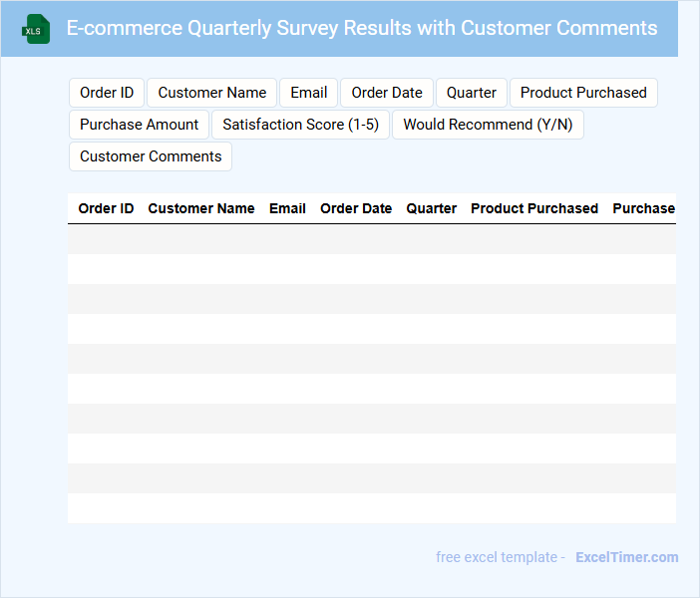Screen dimensions: 700x598
Task: Click the Satisfaction Score (1-5) tag
Action: pyautogui.click(x=300, y=125)
